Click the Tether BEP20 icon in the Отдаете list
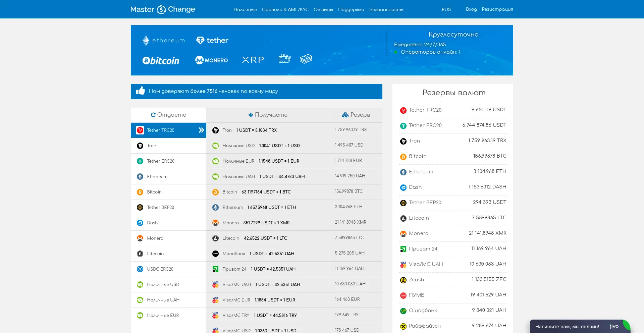The width and height of the screenshot is (644, 333). pos(140,208)
